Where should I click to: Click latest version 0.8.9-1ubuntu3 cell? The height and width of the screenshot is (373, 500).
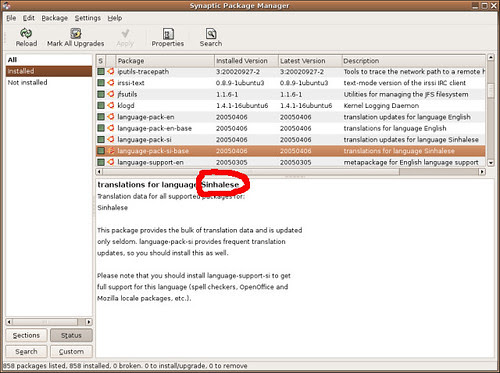pos(304,83)
